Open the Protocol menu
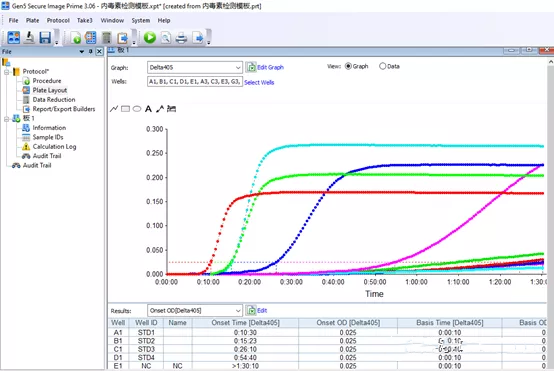The width and height of the screenshot is (554, 371). tap(58, 20)
